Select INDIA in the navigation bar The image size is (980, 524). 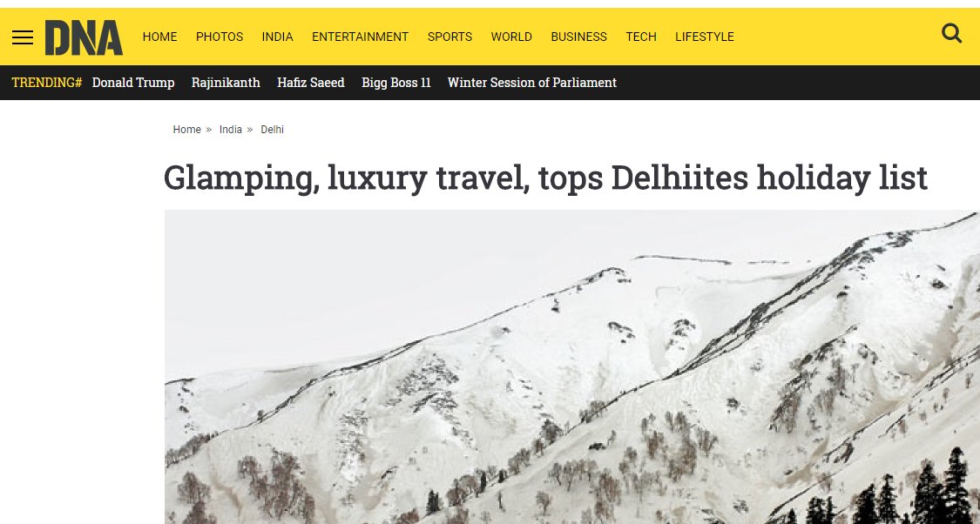278,37
